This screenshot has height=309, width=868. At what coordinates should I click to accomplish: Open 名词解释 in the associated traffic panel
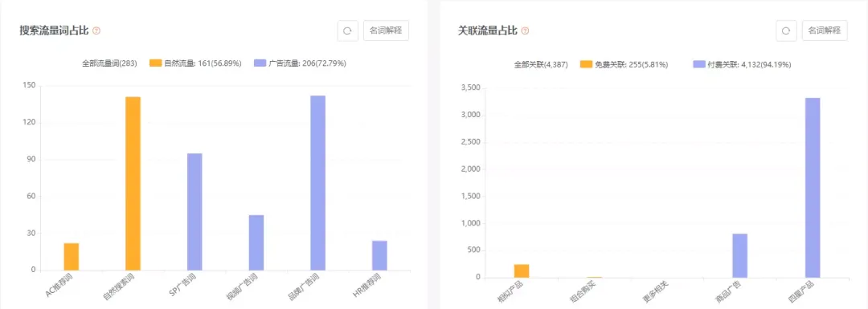coord(825,31)
